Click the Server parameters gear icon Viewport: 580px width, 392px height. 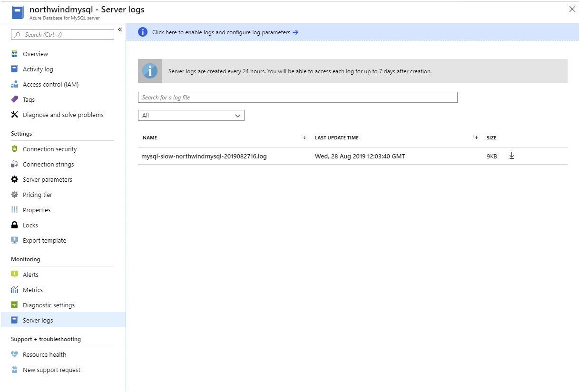(x=14, y=179)
